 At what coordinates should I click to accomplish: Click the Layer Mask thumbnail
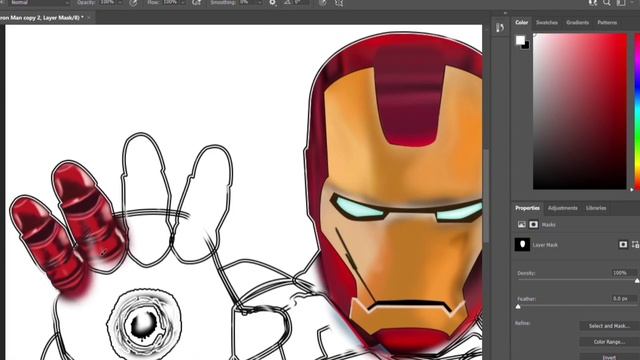pos(522,244)
